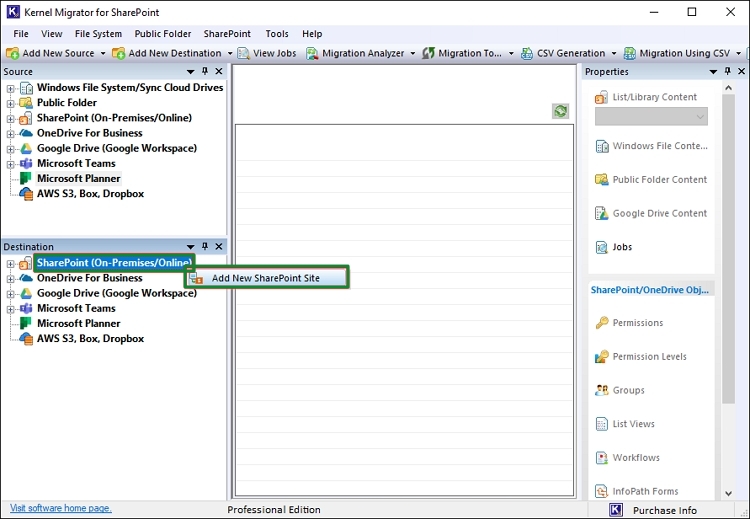Expand Google Drive node in Destination

pos(11,294)
